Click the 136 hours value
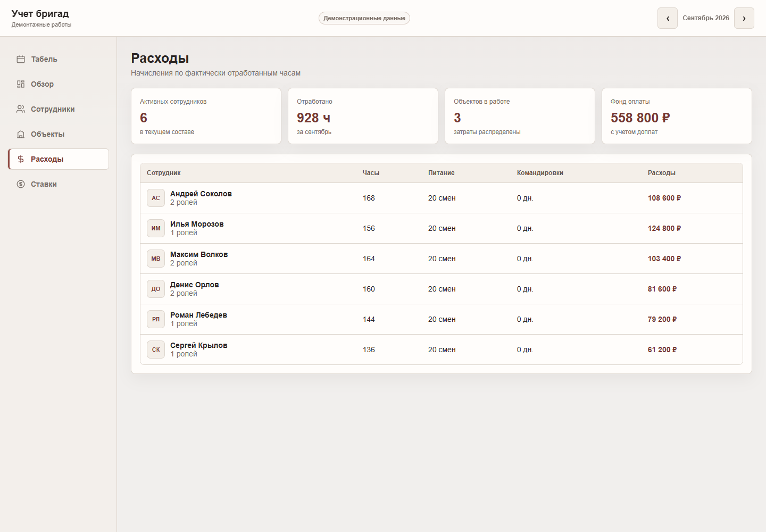The height and width of the screenshot is (532, 766). point(369,350)
